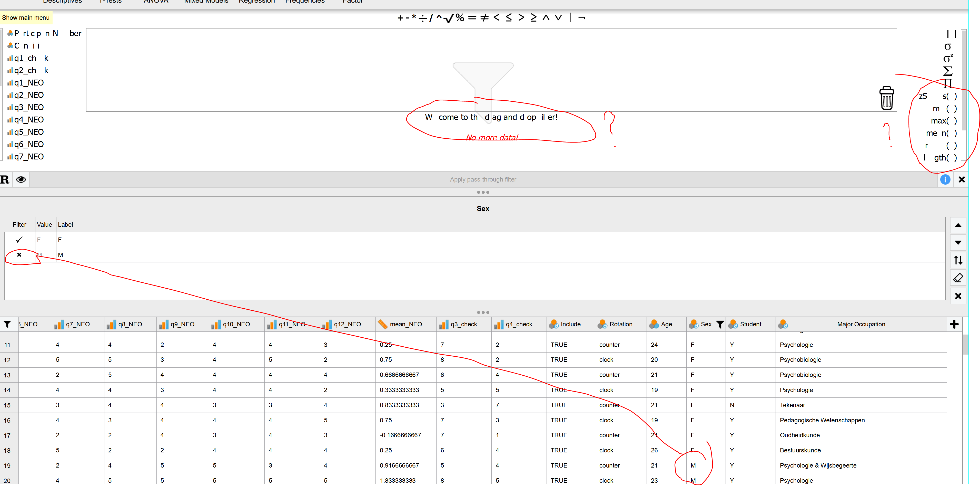Click the plus icon to add a computed column
Screen dimensions: 980x485
point(955,324)
